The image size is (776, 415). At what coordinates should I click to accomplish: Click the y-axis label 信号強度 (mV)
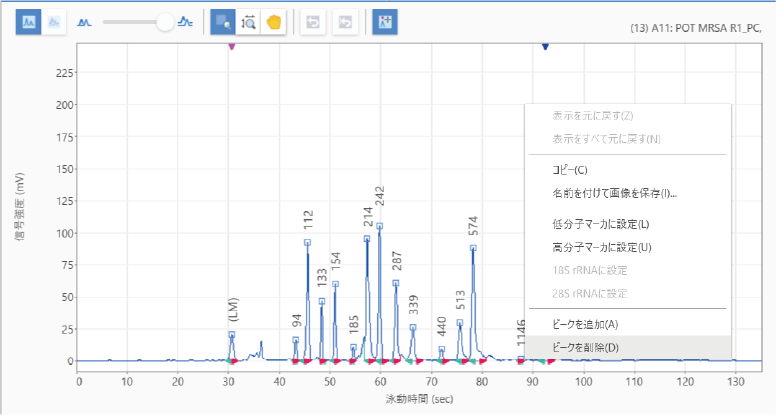pyautogui.click(x=19, y=206)
